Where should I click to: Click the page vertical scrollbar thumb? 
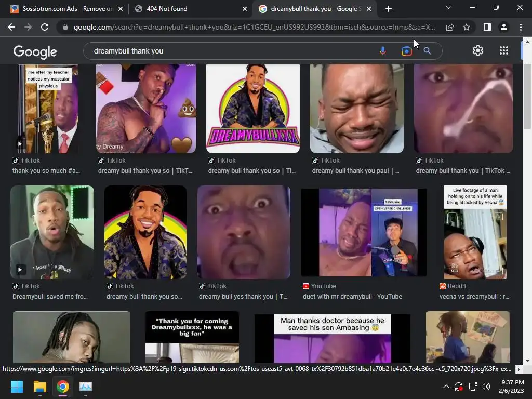(x=527, y=96)
